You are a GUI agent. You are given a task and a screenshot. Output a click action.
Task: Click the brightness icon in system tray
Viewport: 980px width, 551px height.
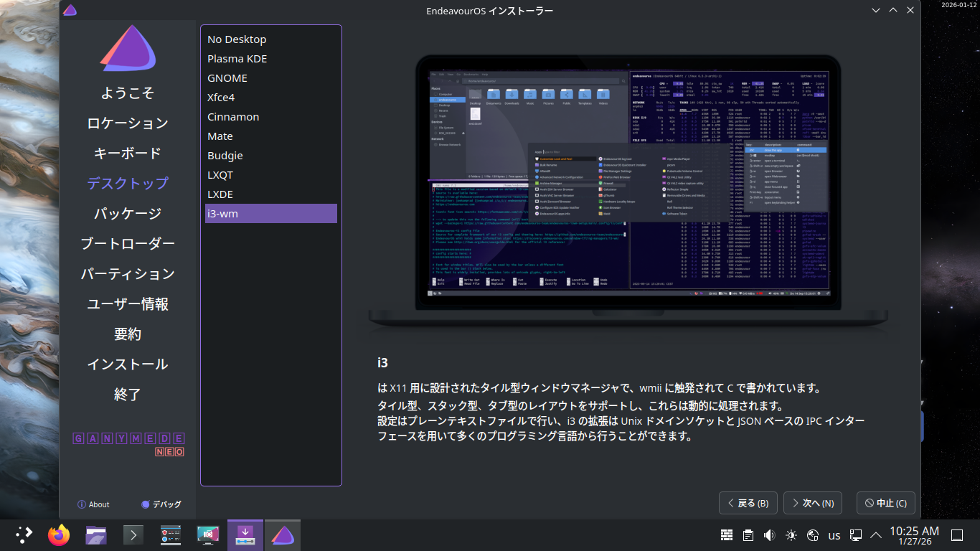[x=791, y=535]
